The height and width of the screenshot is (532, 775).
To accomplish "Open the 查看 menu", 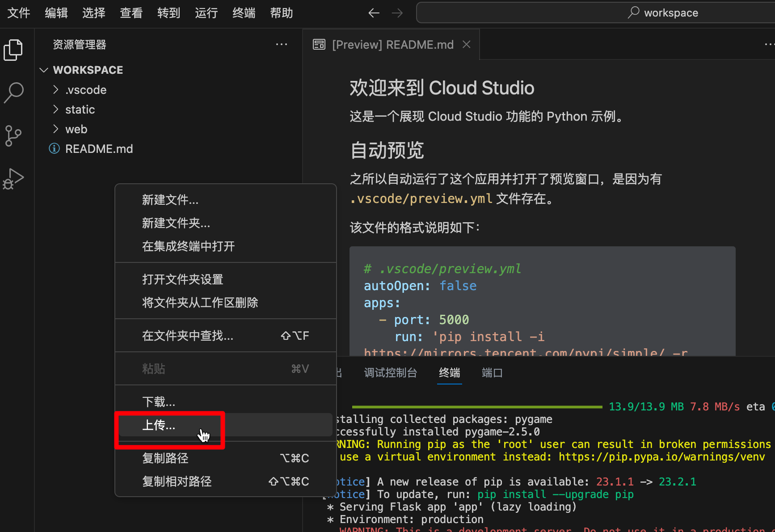I will coord(131,13).
